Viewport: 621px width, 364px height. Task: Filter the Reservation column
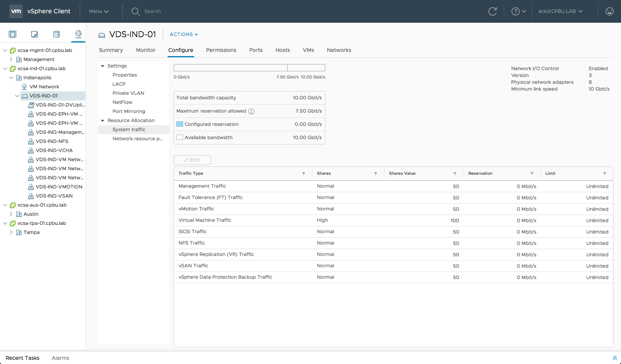pos(532,174)
